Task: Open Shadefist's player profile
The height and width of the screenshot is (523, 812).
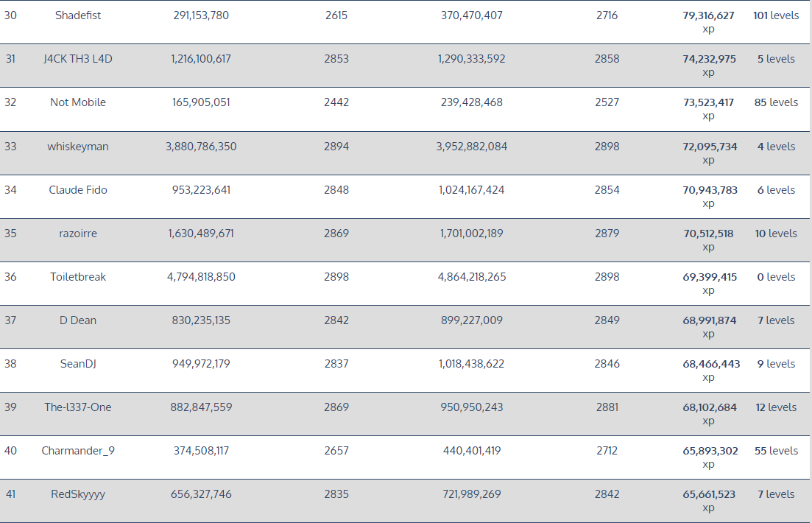Action: [78, 15]
